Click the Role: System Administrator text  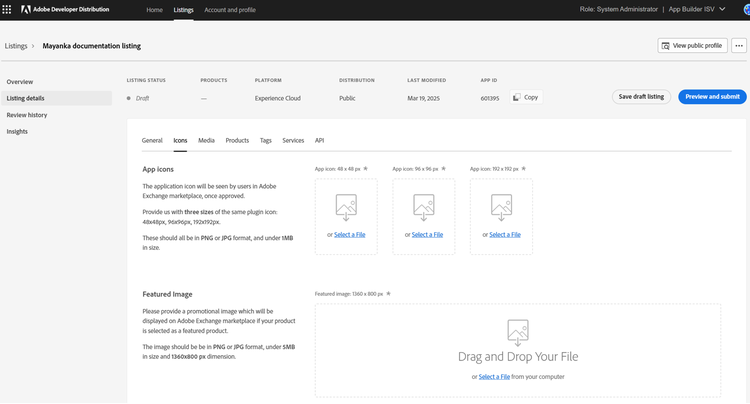coord(618,9)
